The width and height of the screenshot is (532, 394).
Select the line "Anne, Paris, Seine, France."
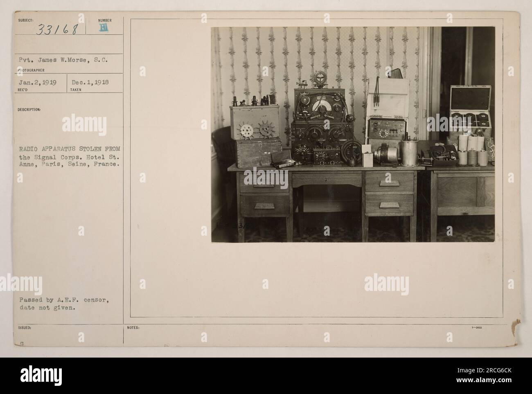(69, 164)
